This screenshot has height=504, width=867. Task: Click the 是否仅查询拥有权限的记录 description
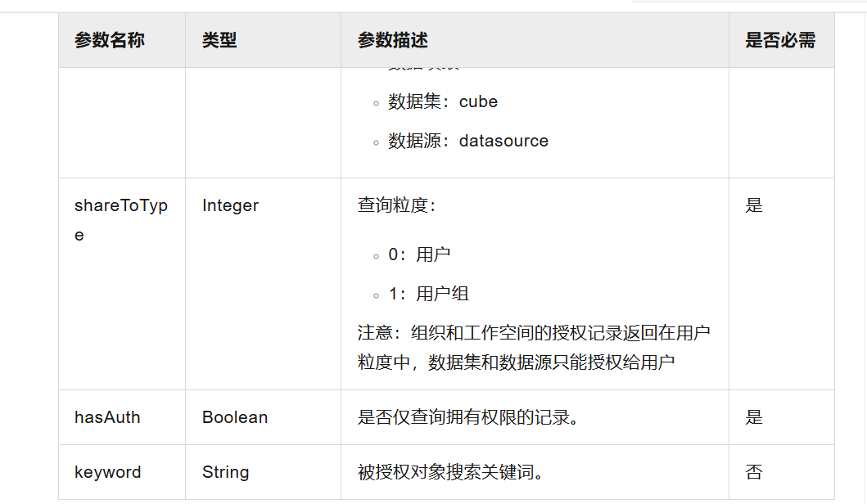click(468, 417)
